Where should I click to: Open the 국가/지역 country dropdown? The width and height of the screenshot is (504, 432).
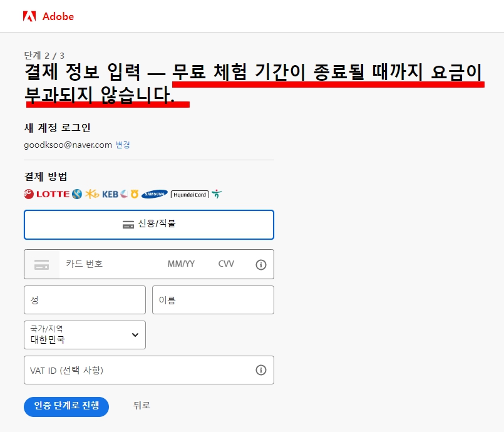tap(85, 335)
